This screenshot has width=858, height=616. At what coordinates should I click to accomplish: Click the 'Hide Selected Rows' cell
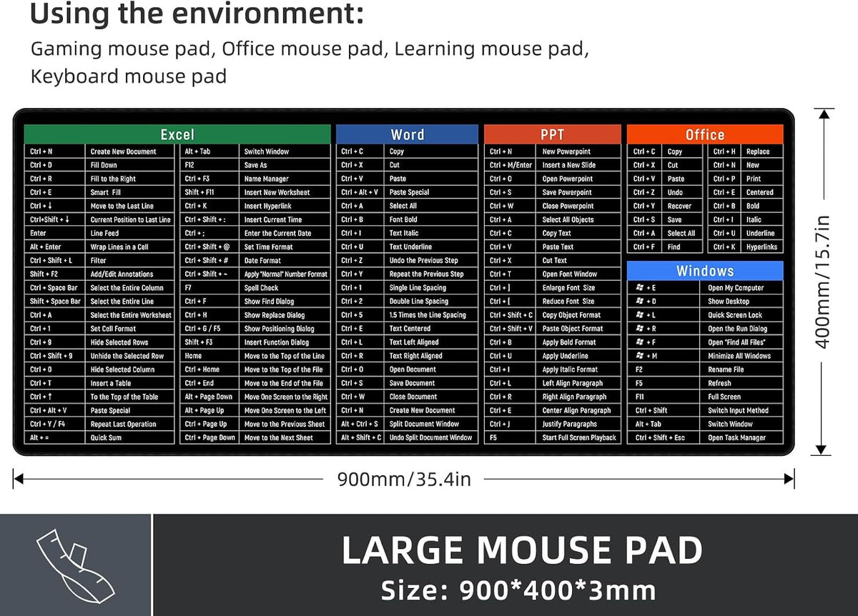(130, 342)
